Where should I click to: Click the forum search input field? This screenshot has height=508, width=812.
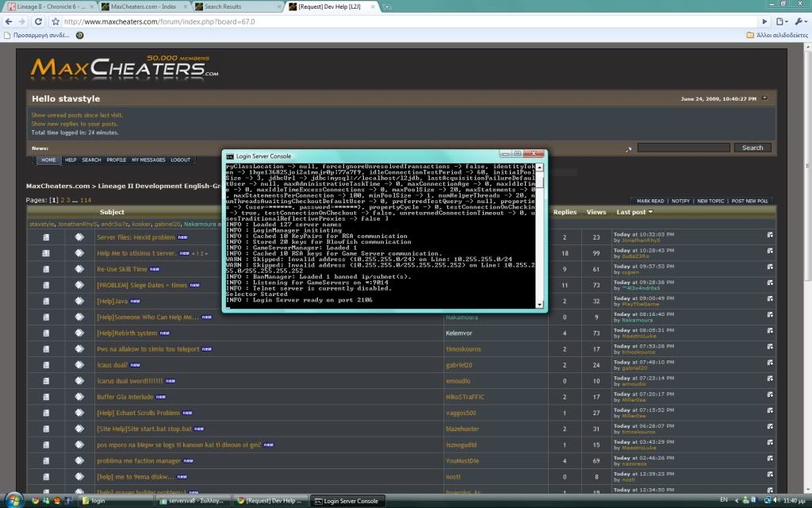pyautogui.click(x=683, y=148)
